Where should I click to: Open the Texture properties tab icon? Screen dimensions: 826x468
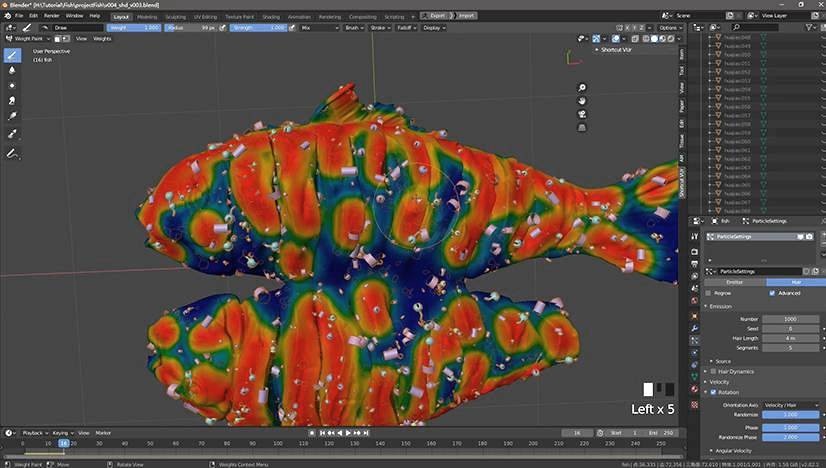(x=694, y=405)
